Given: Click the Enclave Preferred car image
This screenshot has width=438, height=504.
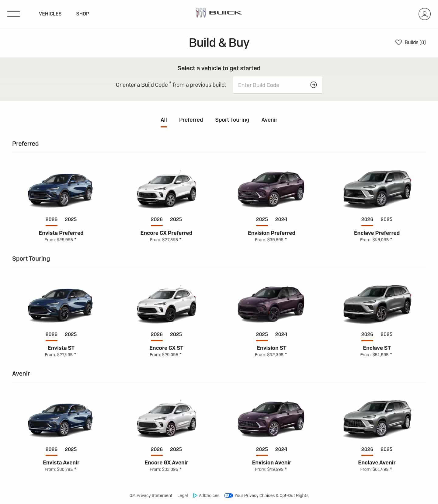Looking at the screenshot, I should 377,189.
